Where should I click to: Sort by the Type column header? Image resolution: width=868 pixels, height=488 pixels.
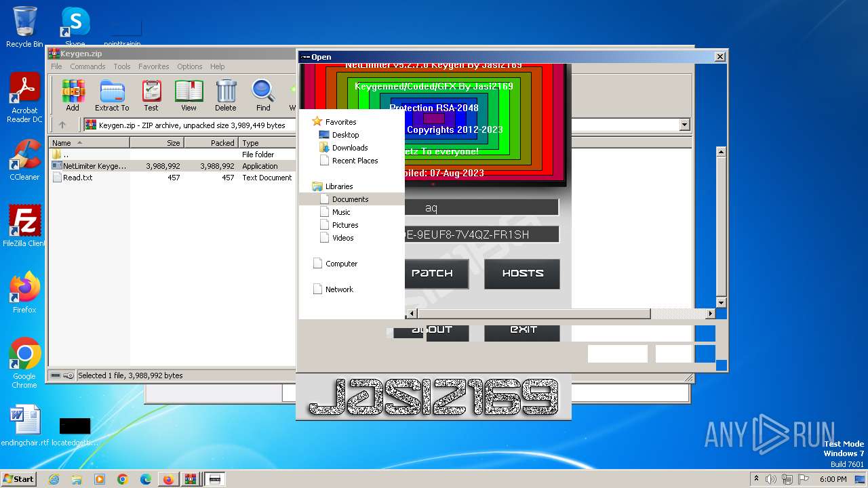267,143
